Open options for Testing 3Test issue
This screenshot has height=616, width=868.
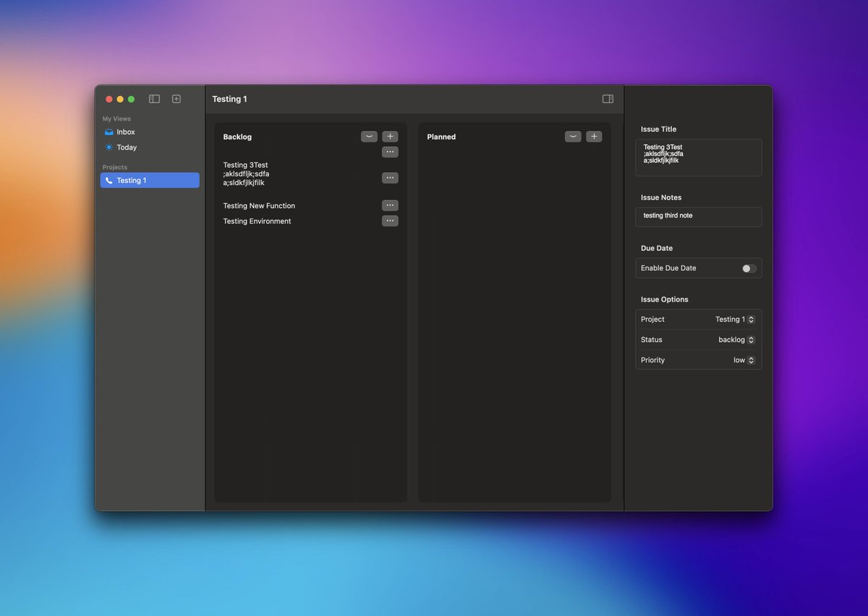click(390, 178)
